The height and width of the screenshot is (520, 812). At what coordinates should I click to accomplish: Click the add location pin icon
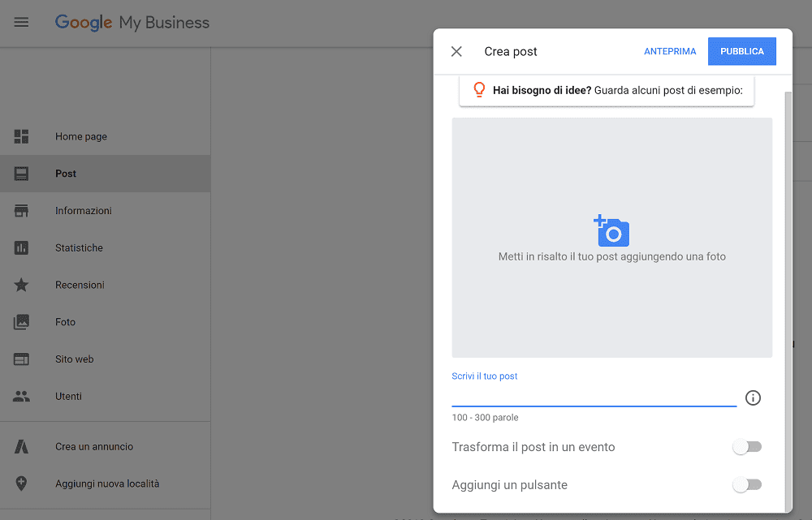[21, 483]
